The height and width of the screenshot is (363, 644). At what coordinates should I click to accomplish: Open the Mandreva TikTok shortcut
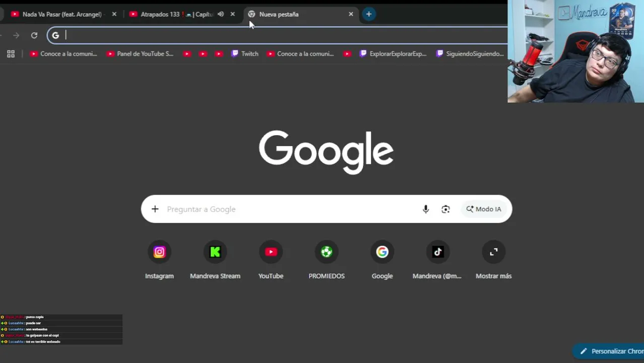[x=437, y=261]
